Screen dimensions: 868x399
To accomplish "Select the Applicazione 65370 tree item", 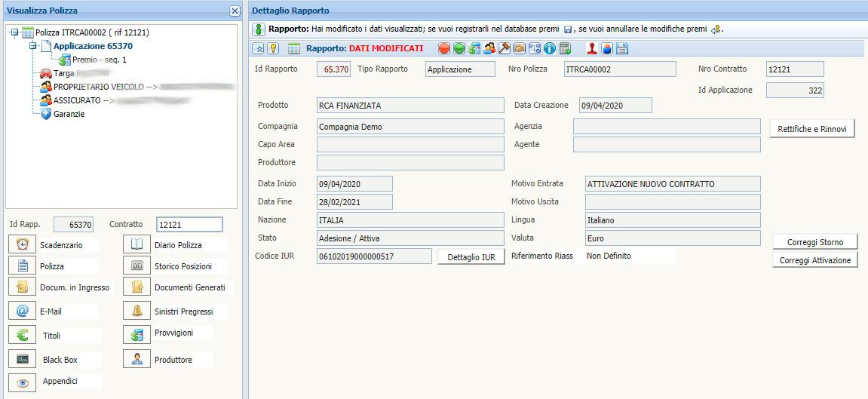I will pyautogui.click(x=93, y=46).
